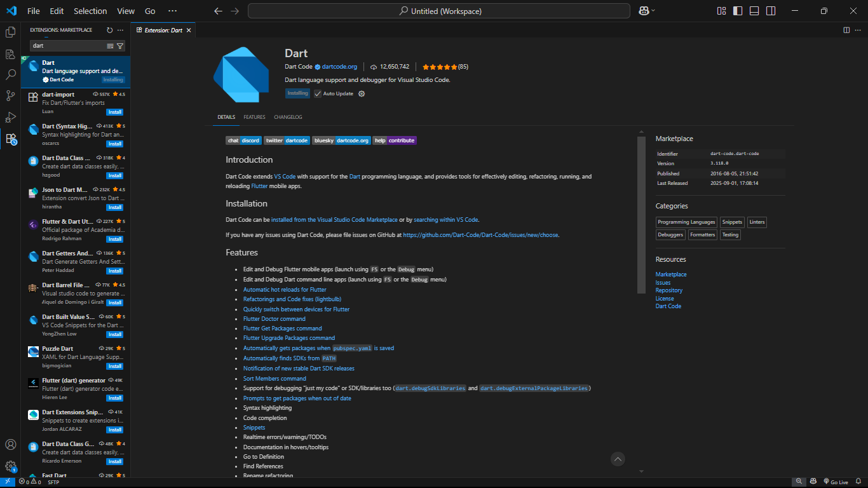Toggle the bottom panel visibility

point(754,11)
